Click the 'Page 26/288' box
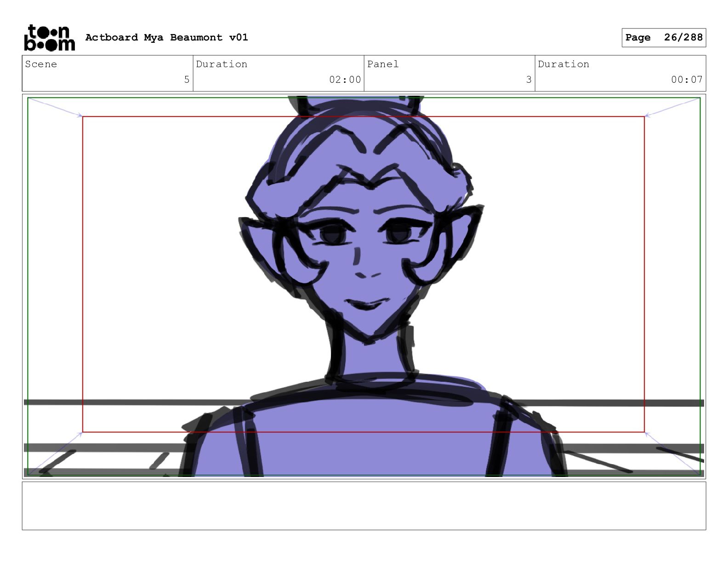 664,38
